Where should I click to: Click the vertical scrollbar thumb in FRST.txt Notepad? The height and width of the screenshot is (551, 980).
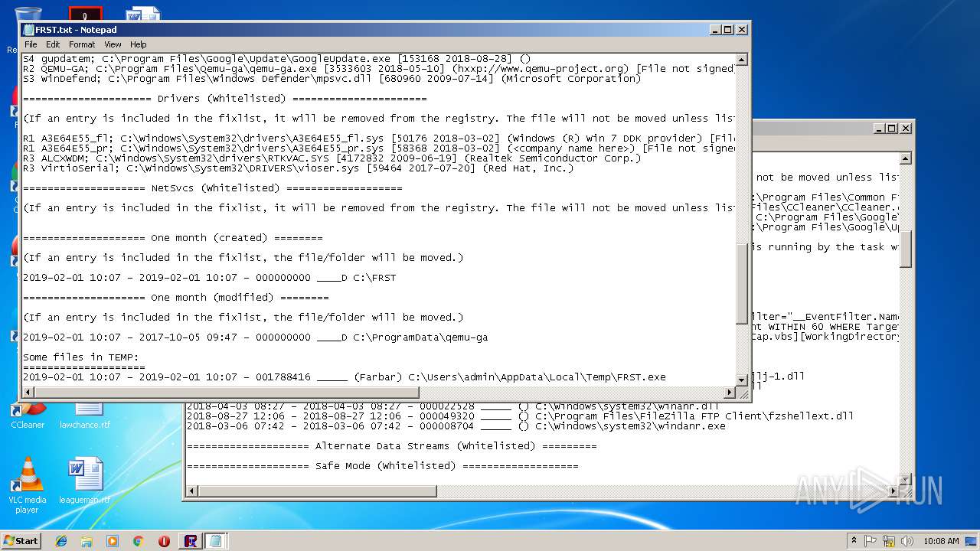741,283
